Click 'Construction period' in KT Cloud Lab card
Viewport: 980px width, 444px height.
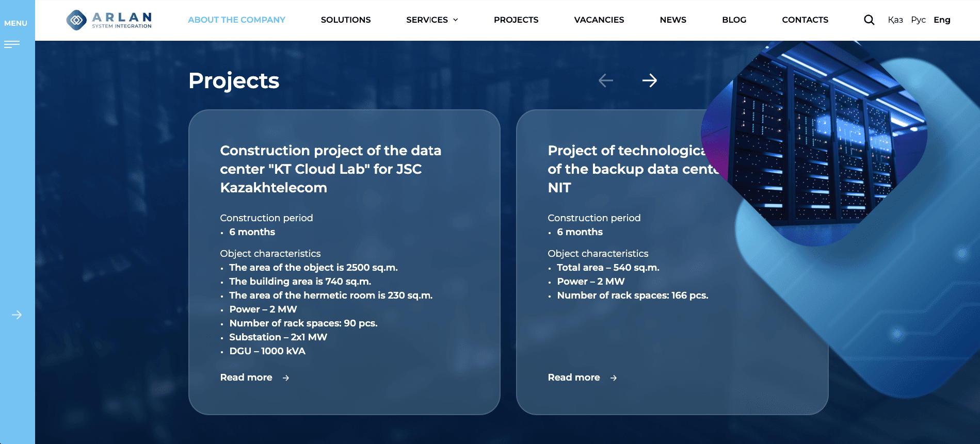(x=266, y=218)
